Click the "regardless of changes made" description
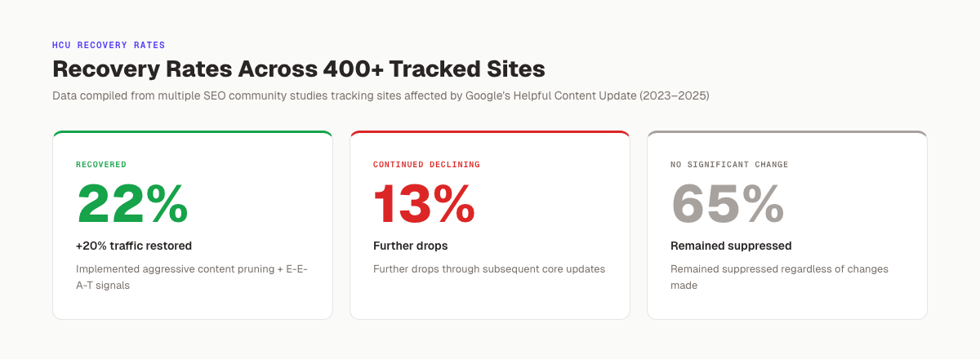This screenshot has width=980, height=359. point(817,269)
